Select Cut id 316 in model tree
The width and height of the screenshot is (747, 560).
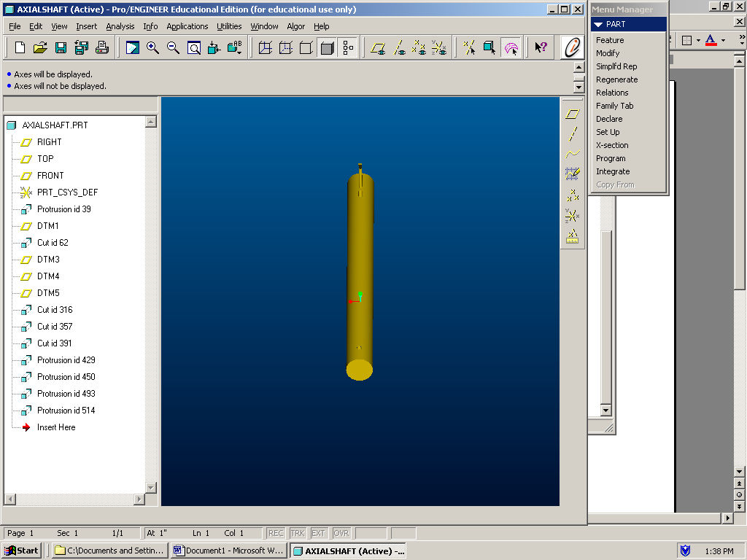click(x=55, y=310)
